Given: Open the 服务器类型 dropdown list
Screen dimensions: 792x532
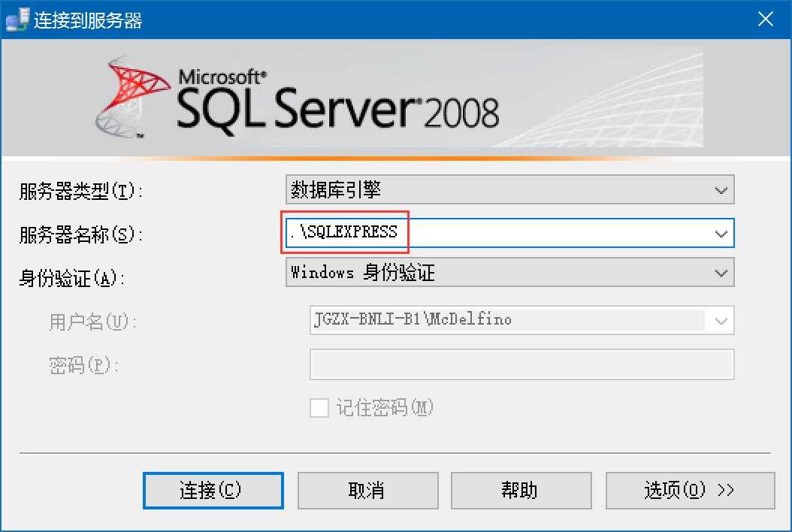Looking at the screenshot, I should coord(509,190).
